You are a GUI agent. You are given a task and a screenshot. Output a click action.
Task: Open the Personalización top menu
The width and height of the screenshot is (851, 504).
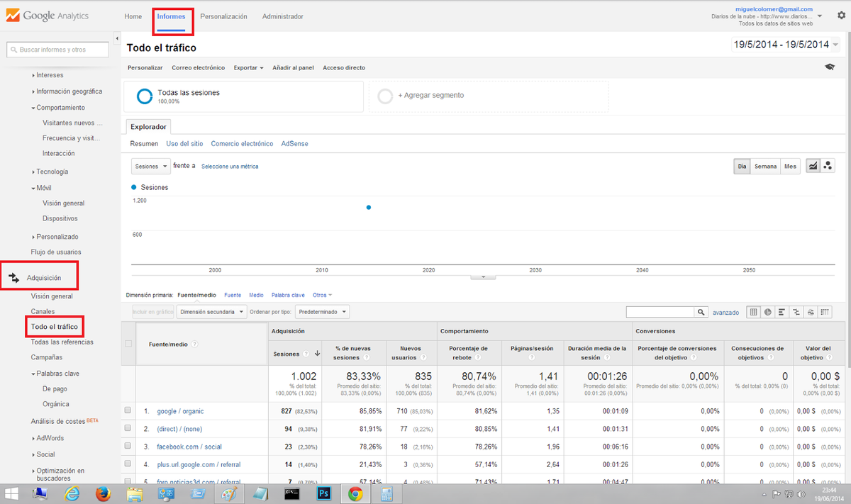click(223, 16)
